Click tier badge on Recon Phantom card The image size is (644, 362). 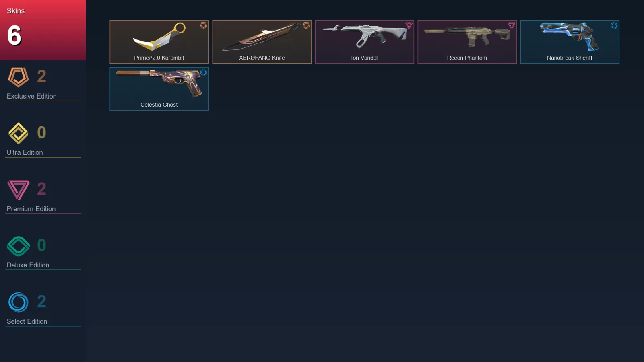[x=511, y=25]
